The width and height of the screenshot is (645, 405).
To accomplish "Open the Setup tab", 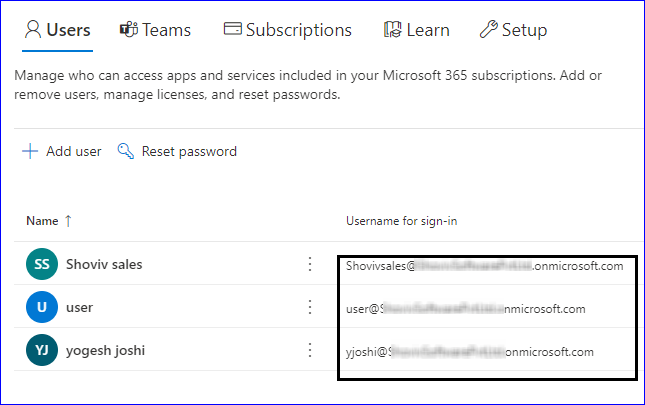I will pos(513,30).
